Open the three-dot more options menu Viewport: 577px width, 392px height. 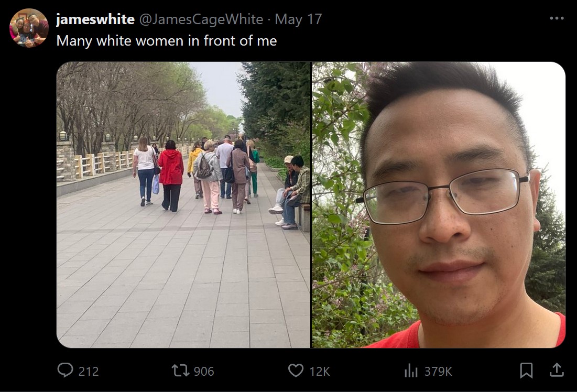[x=557, y=18]
